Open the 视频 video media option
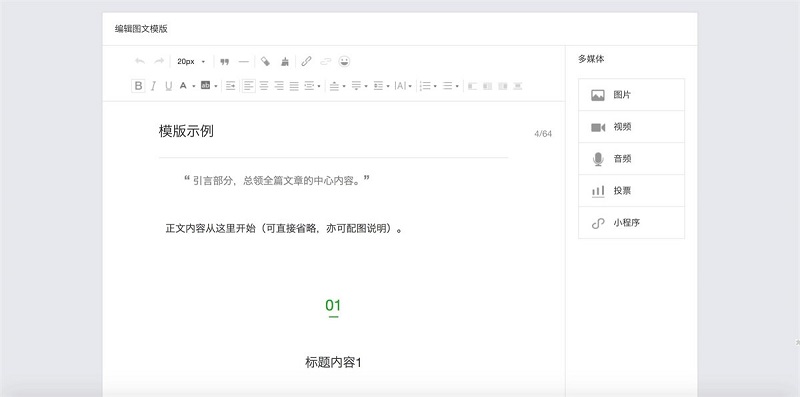 631,127
